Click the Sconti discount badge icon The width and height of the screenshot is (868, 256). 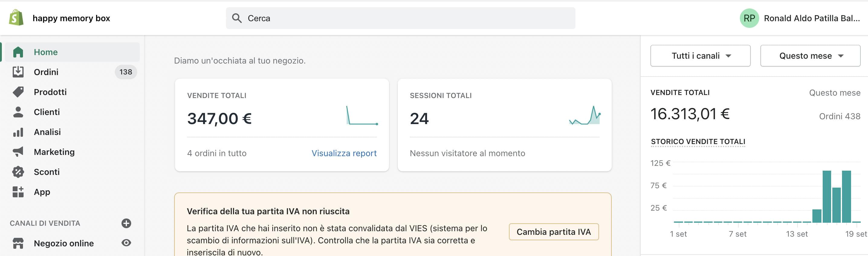(18, 172)
